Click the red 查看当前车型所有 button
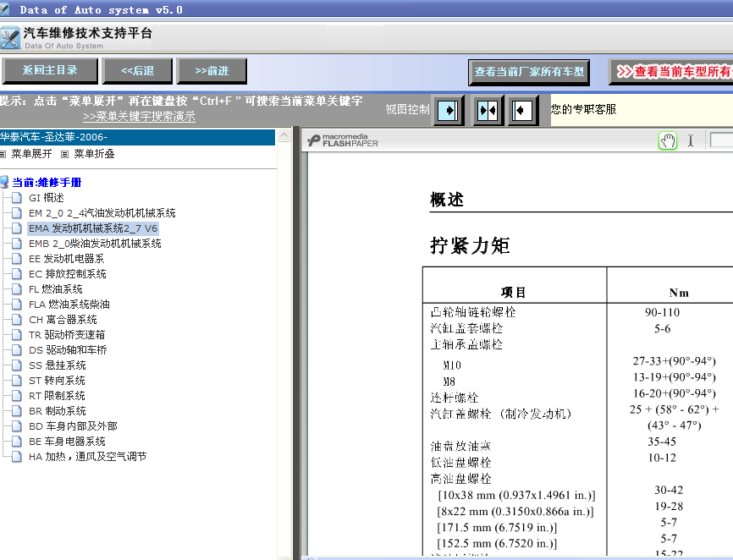 671,71
